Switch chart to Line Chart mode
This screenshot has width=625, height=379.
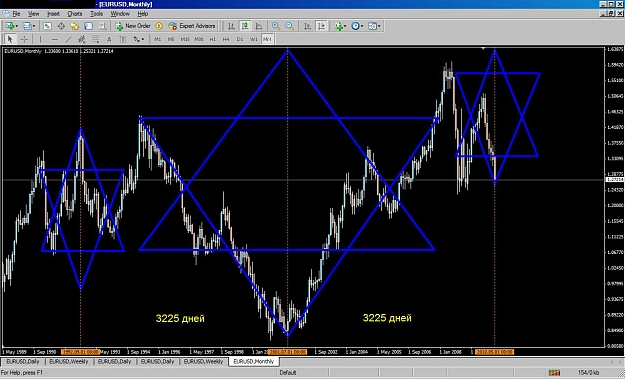pos(259,26)
